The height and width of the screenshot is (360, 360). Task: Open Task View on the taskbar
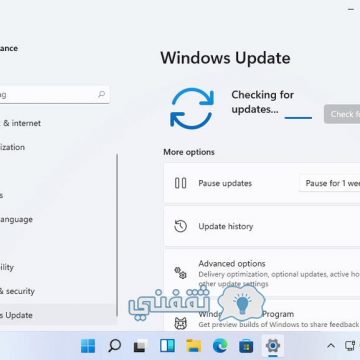point(141,346)
